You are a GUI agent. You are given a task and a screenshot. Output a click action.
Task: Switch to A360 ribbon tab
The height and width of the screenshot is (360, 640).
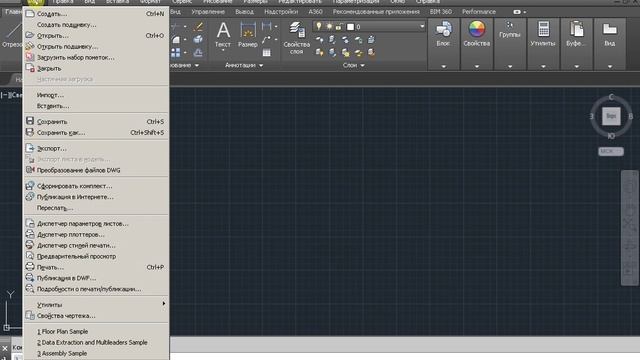pyautogui.click(x=315, y=12)
